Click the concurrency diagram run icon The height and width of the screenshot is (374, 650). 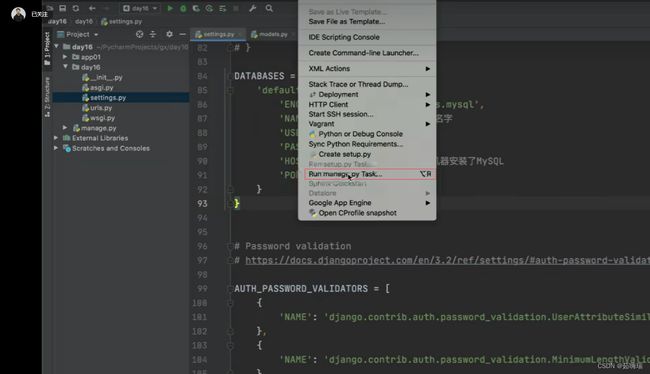click(223, 8)
